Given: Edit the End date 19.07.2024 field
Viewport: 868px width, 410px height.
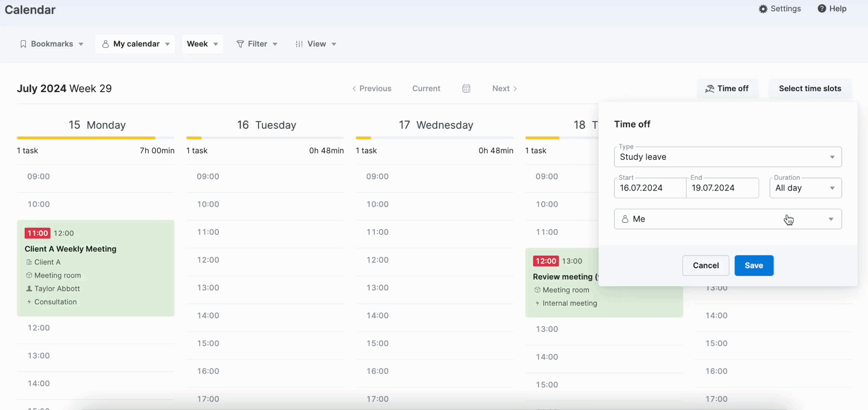Looking at the screenshot, I should pos(722,188).
